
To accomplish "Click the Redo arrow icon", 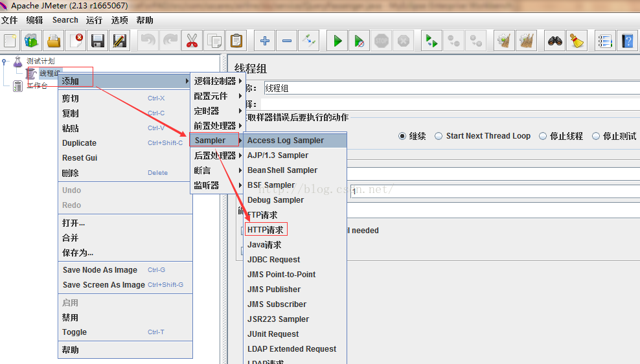I will point(170,41).
